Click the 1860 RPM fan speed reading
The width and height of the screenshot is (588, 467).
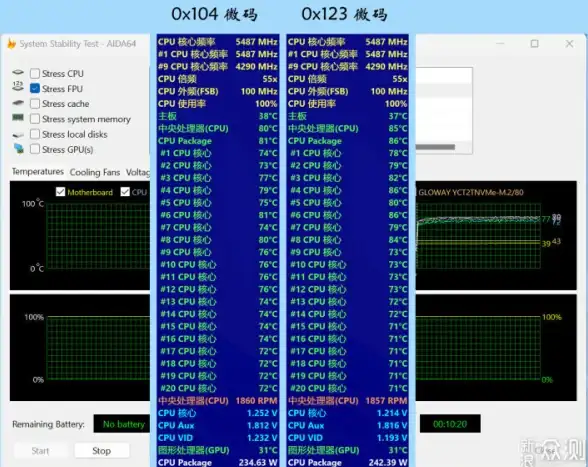(x=256, y=401)
